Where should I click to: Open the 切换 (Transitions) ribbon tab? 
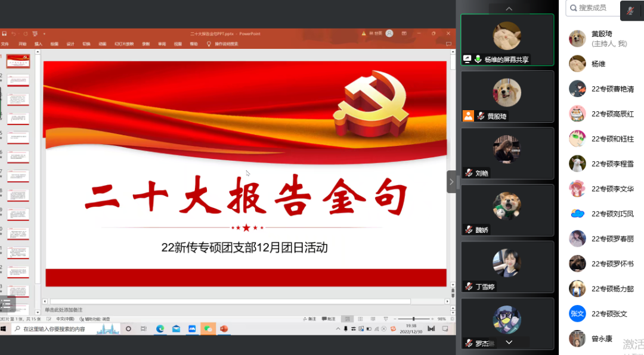tap(86, 44)
